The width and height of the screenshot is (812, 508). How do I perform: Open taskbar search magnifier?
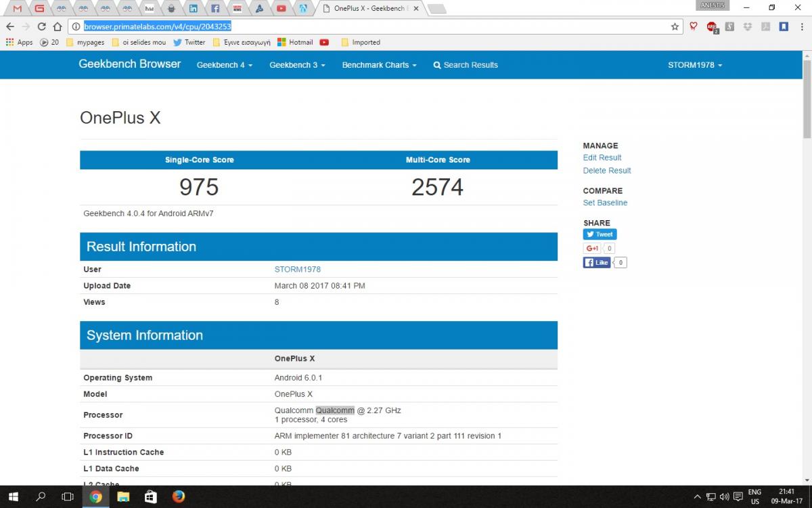click(x=41, y=496)
